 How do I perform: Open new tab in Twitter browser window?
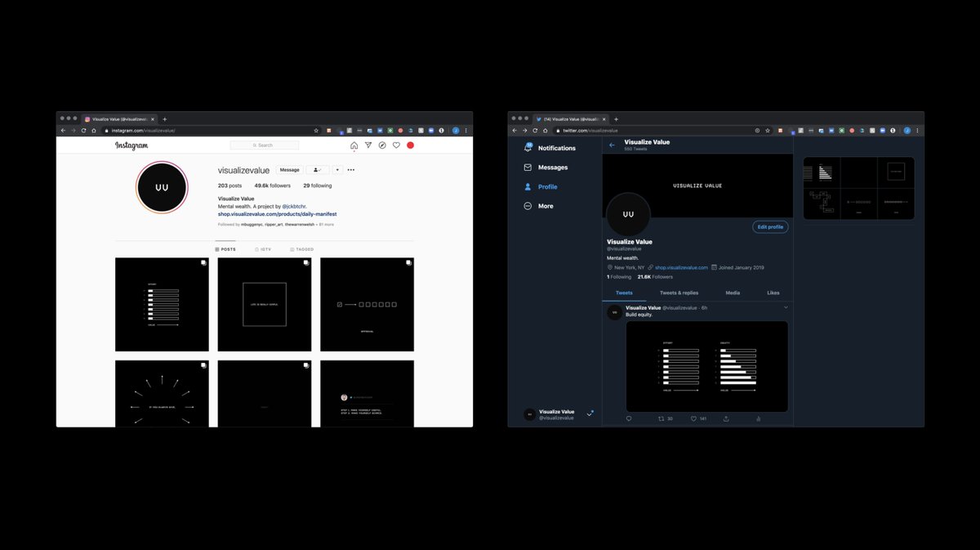pos(616,119)
